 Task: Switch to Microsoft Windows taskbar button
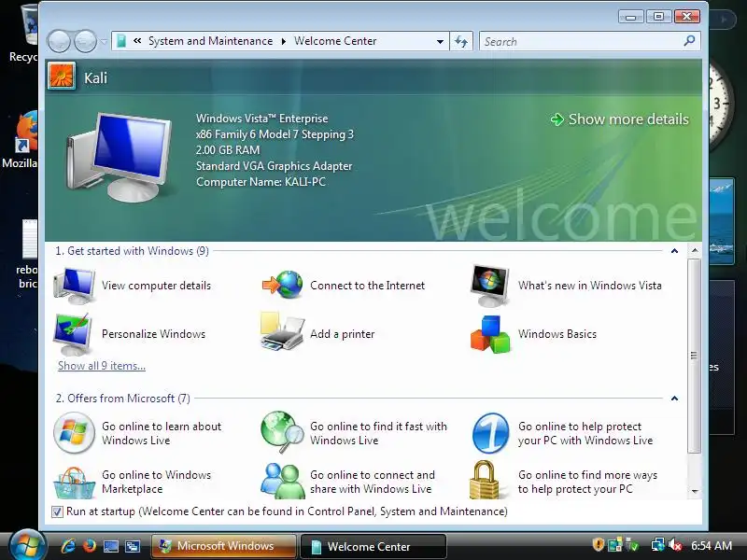pyautogui.click(x=224, y=546)
